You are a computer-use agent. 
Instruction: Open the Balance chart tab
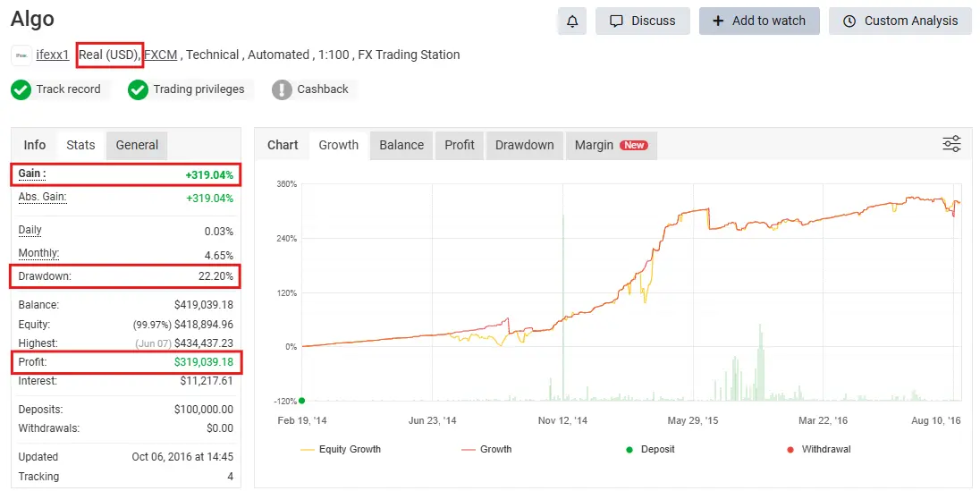pyautogui.click(x=401, y=145)
